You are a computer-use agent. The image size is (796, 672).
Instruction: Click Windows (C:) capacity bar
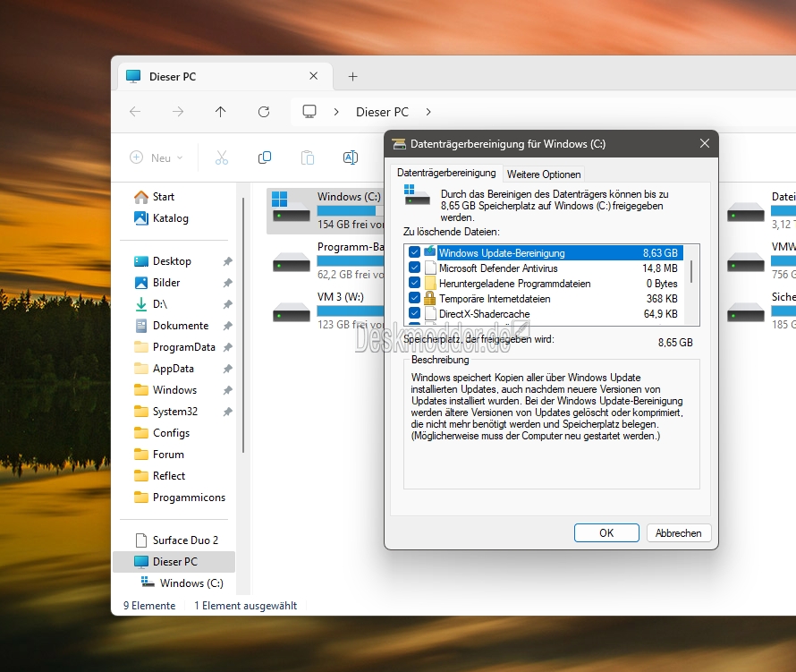click(351, 210)
